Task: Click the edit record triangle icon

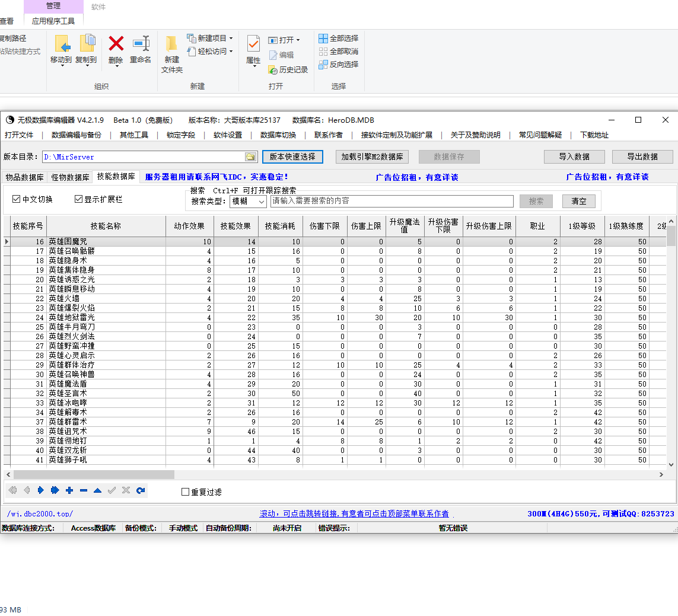Action: point(97,490)
